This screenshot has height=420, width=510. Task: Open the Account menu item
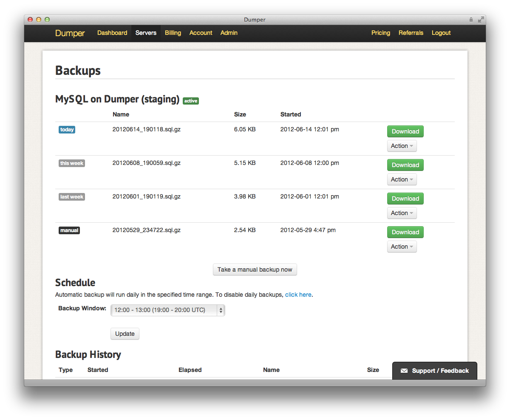click(201, 33)
